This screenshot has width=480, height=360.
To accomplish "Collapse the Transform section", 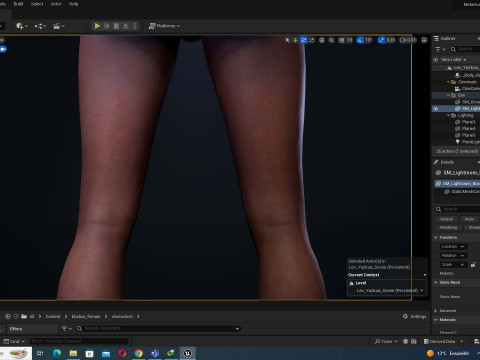I will [x=435, y=237].
